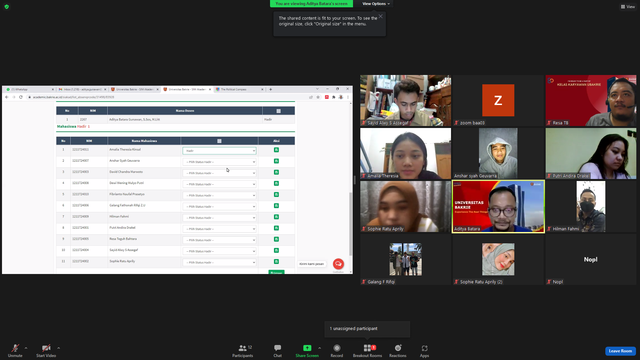Click green action icon for Galang Fathonah

click(276, 206)
